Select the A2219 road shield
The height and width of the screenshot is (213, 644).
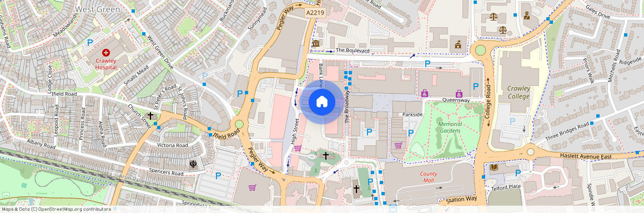[315, 13]
